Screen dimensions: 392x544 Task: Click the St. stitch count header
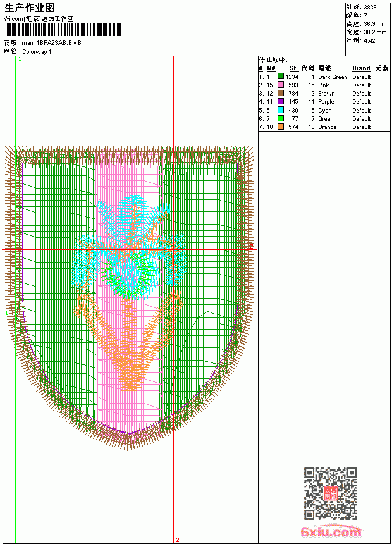pos(294,68)
